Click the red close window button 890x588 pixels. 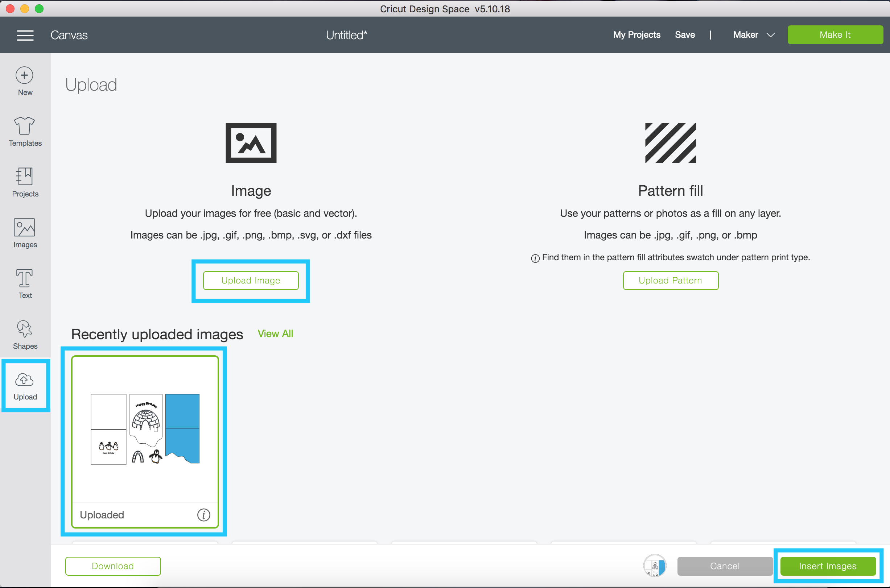point(11,9)
